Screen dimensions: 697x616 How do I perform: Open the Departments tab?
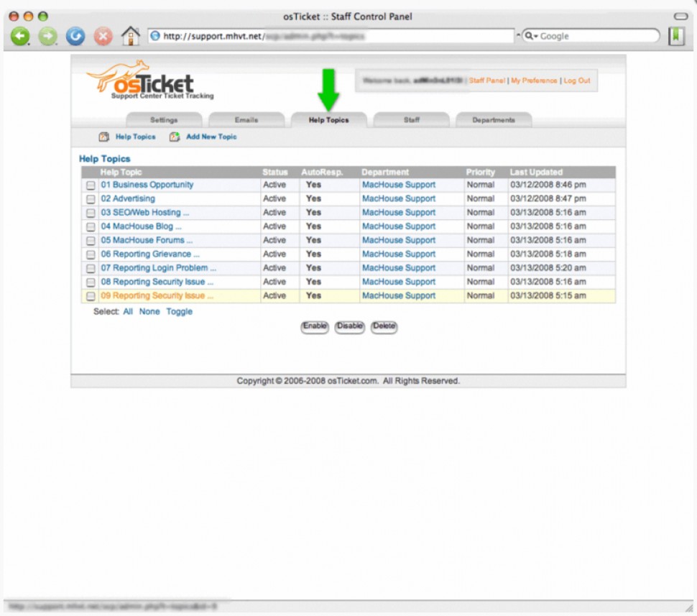tap(494, 120)
